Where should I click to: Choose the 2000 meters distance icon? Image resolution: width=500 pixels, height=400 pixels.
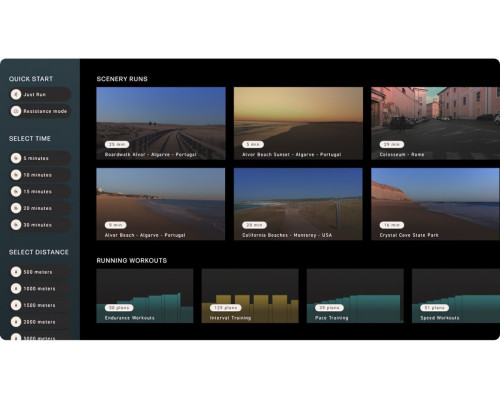click(x=16, y=322)
